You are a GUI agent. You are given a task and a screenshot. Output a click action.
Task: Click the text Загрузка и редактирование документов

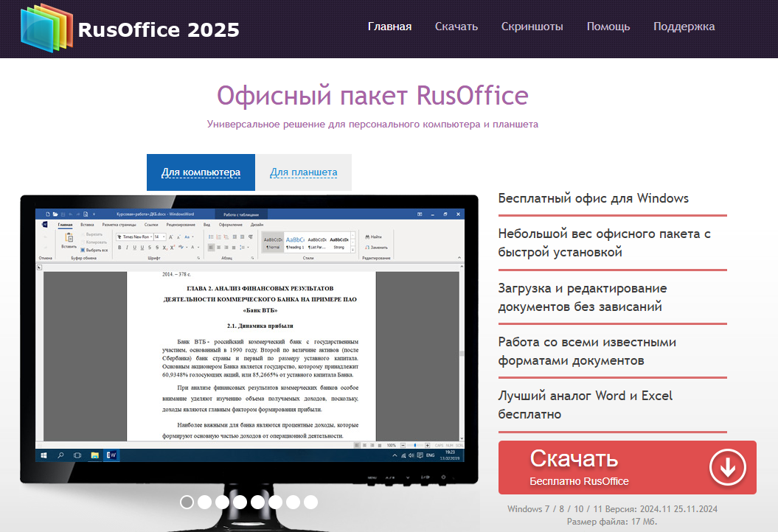click(x=583, y=297)
